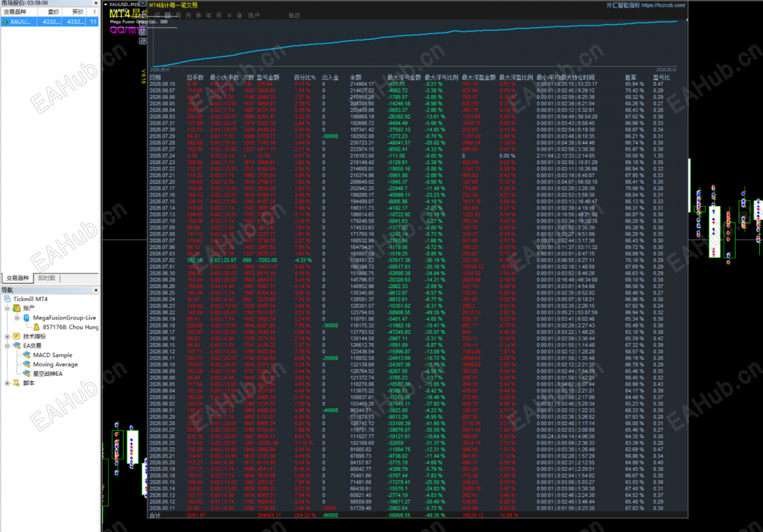Image resolution: width=763 pixels, height=532 pixels.
Task: Select the Moving Average expert advisor
Action: [x=55, y=365]
